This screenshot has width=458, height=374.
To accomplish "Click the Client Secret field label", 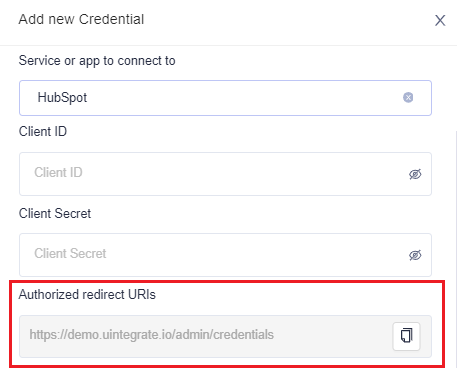I will (55, 213).
